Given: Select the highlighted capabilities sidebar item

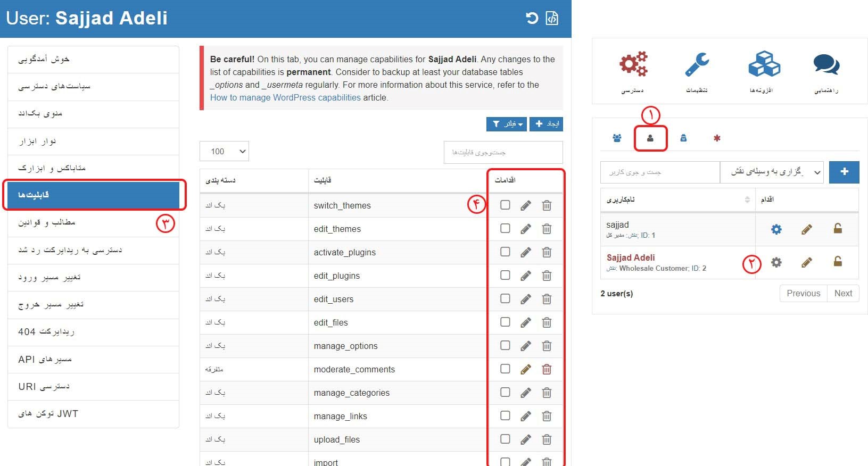Looking at the screenshot, I should pyautogui.click(x=94, y=195).
